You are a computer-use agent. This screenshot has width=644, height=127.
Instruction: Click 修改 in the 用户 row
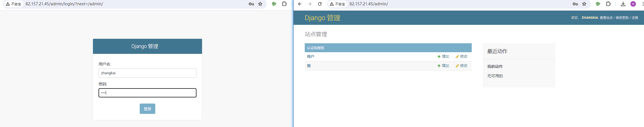(461, 57)
